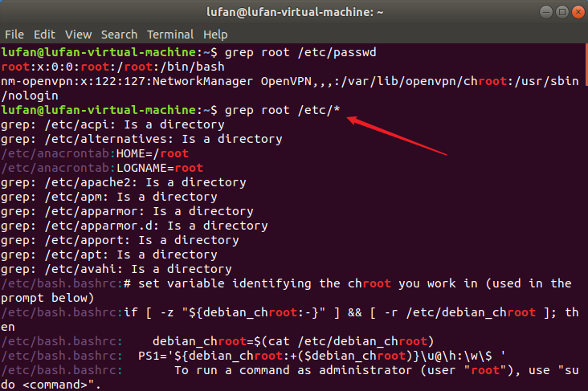Viewport: 588px width, 391px height.
Task: Open the Terminal menu
Action: tap(170, 35)
